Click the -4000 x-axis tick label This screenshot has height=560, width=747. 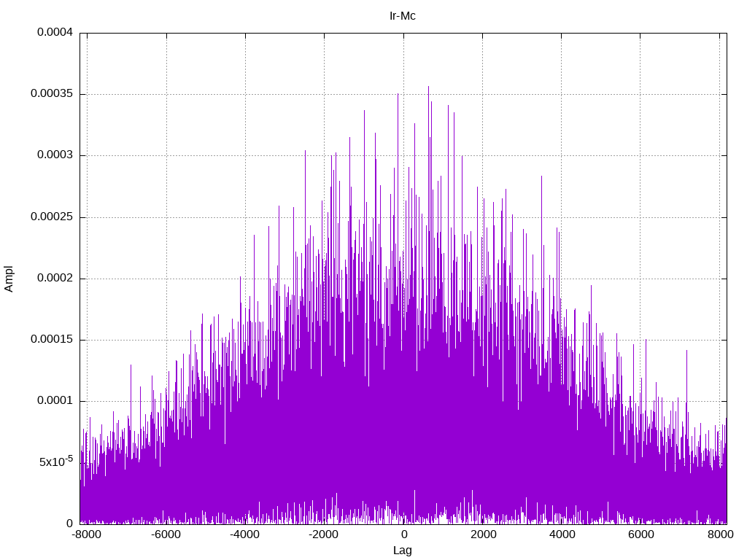coord(245,534)
